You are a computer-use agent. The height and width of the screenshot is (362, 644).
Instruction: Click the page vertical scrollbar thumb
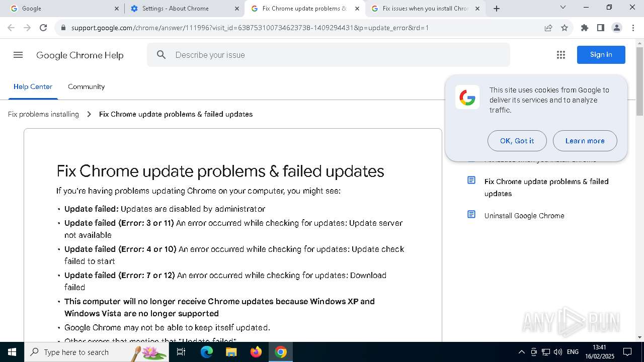coord(639,82)
